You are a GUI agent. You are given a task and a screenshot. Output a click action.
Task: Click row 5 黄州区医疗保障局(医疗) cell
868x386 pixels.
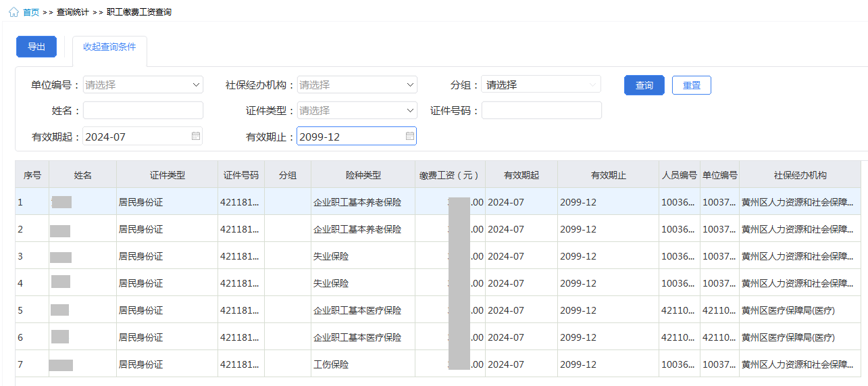coord(800,310)
